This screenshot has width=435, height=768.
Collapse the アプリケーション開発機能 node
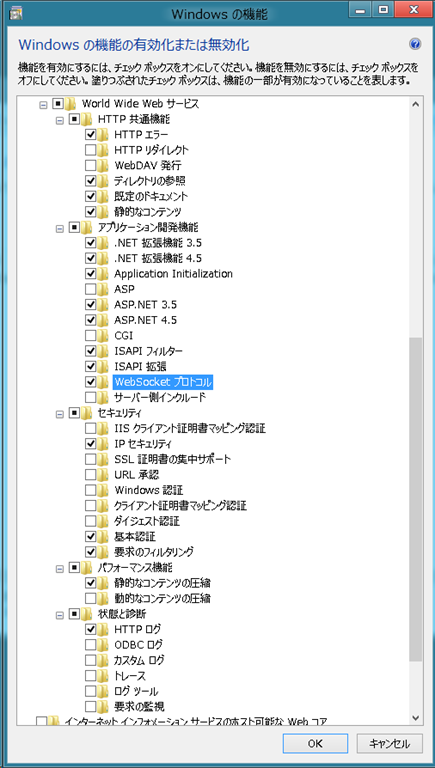[x=60, y=228]
